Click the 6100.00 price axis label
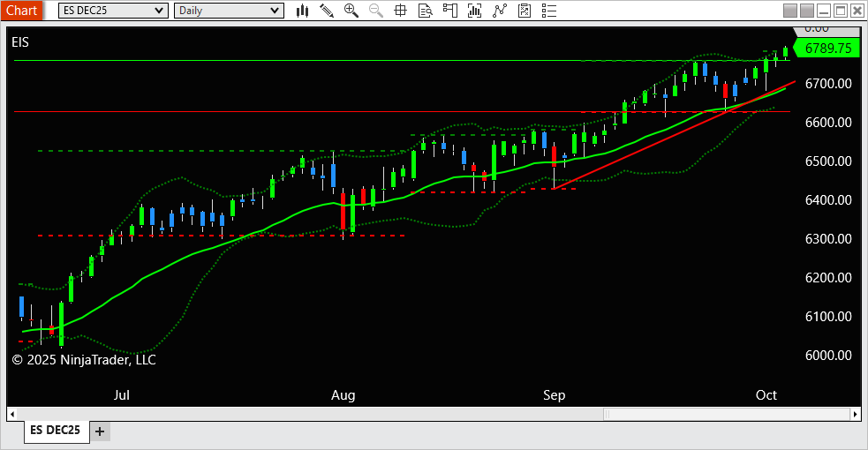This screenshot has width=868, height=450. pyautogui.click(x=828, y=316)
